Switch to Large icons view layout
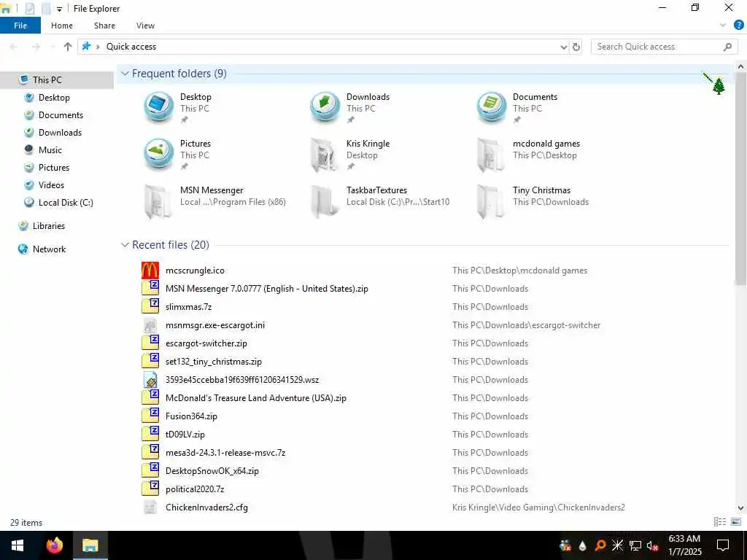Screen dimensions: 747x560 click(736, 522)
